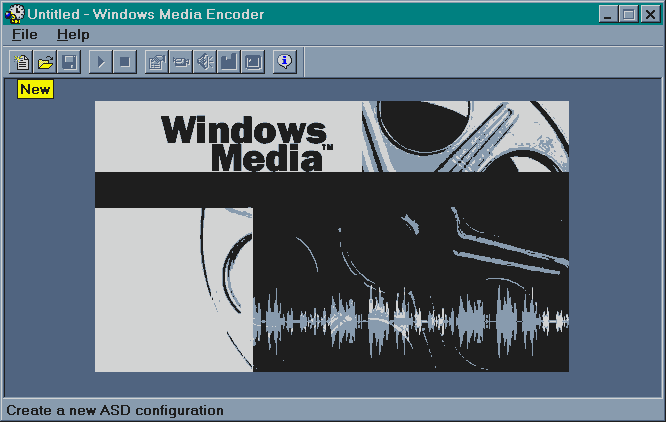The image size is (666, 422).
Task: Open the system menu from title bar icon
Action: (x=14, y=14)
